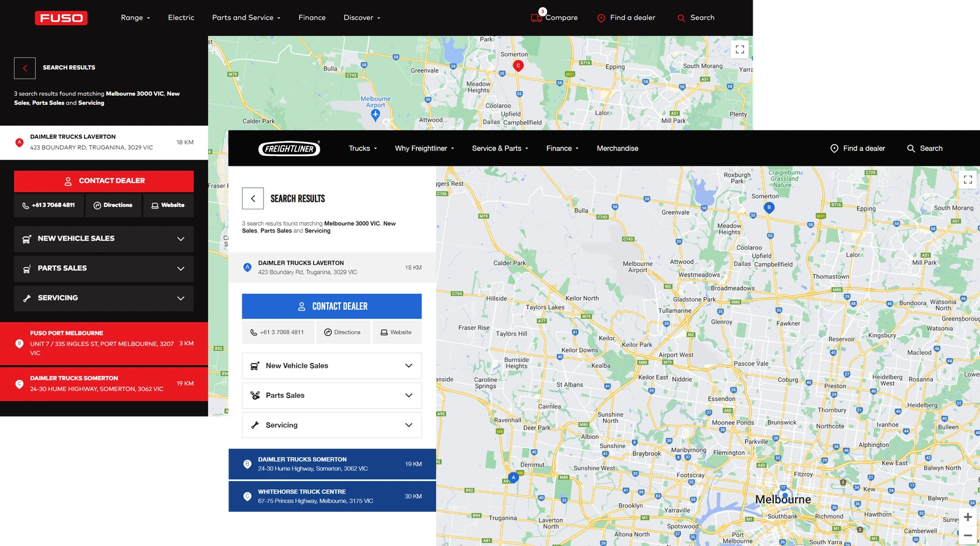The image size is (980, 546).
Task: Zoom in on the Freightliner map
Action: tap(968, 517)
